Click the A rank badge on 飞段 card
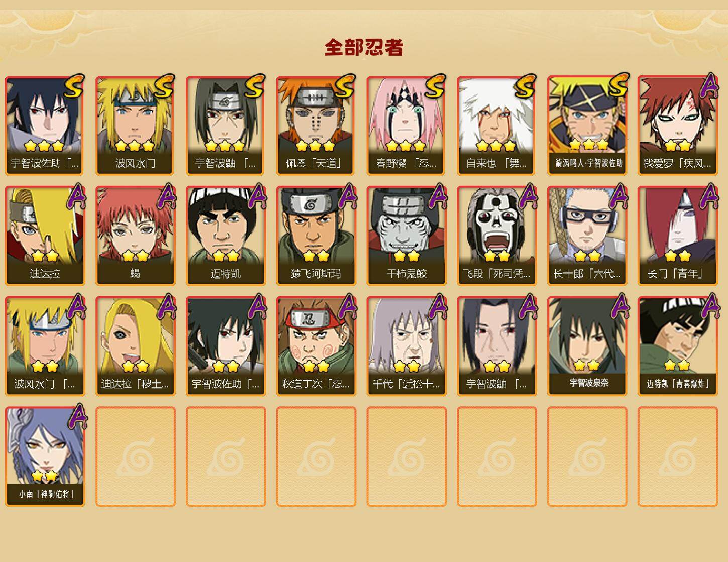Viewport: 728px width, 562px height. (x=528, y=196)
